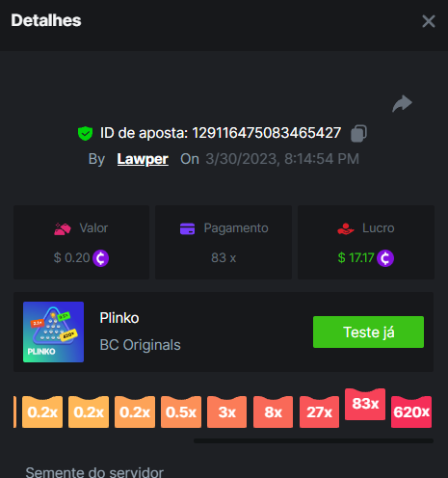Click the Valor coin currency icon

[100, 258]
